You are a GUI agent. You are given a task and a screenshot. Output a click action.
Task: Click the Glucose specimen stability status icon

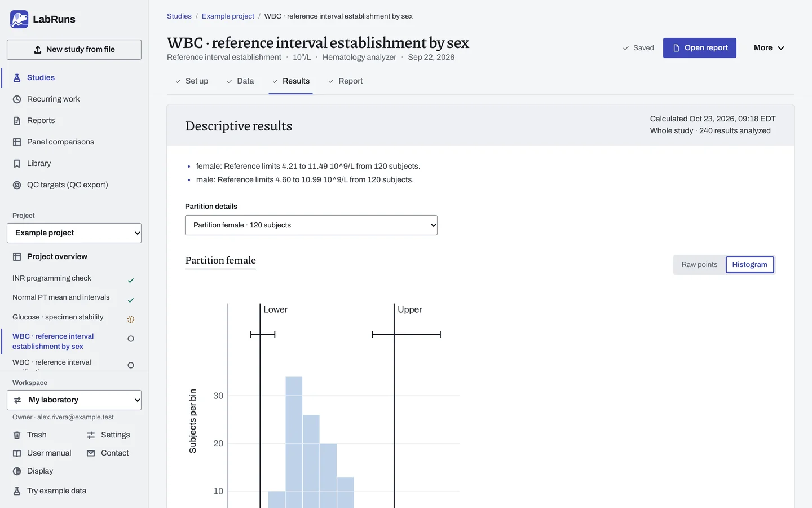click(131, 319)
